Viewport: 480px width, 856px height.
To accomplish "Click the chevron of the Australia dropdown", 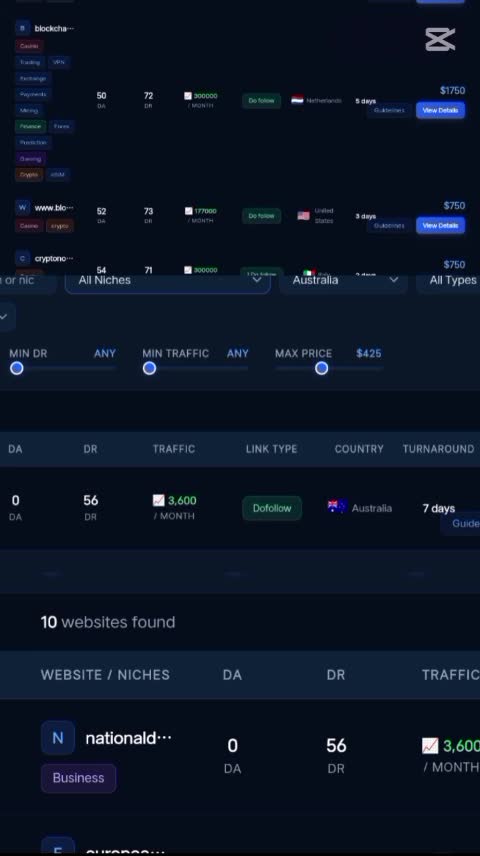I will (394, 280).
